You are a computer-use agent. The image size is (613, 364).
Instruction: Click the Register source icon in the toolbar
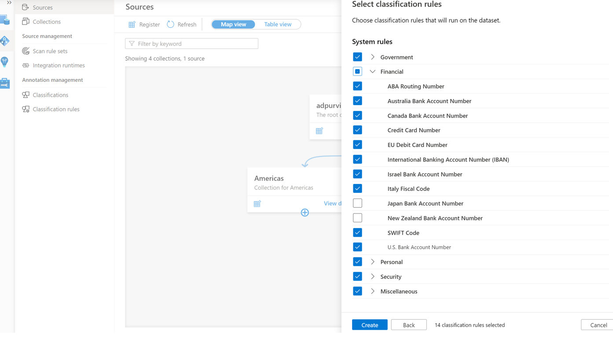[x=132, y=24]
